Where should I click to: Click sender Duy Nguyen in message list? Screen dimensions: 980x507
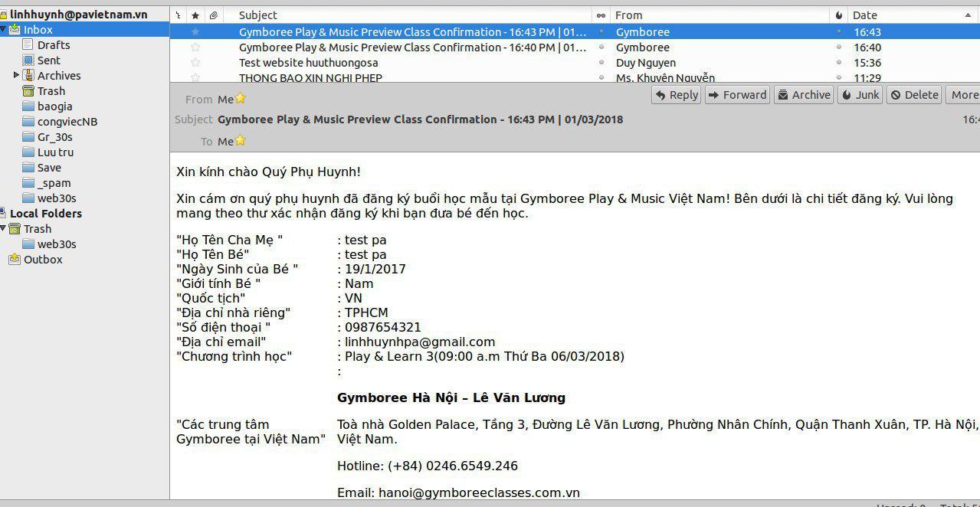click(x=646, y=63)
